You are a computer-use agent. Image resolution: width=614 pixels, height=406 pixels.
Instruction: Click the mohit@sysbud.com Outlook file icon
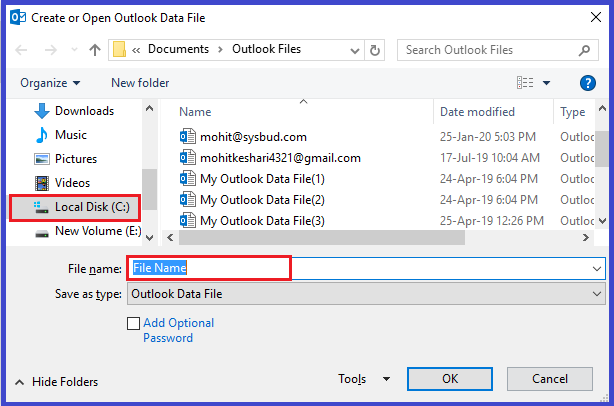[188, 137]
